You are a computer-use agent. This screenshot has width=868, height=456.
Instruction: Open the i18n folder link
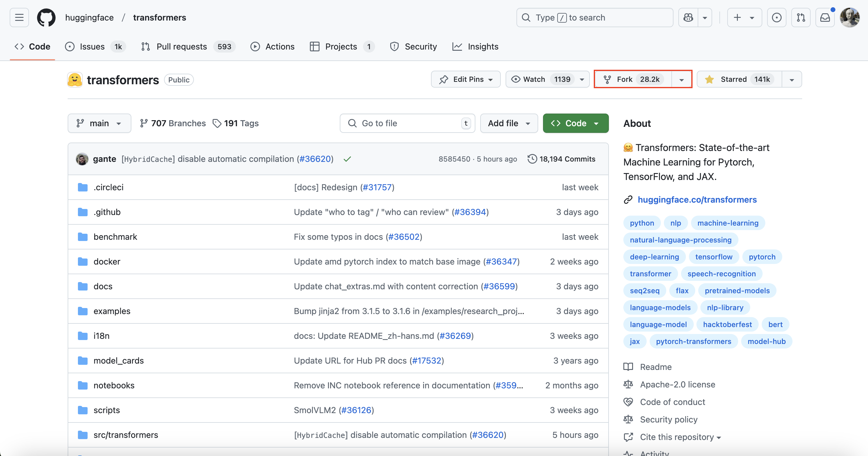point(101,336)
